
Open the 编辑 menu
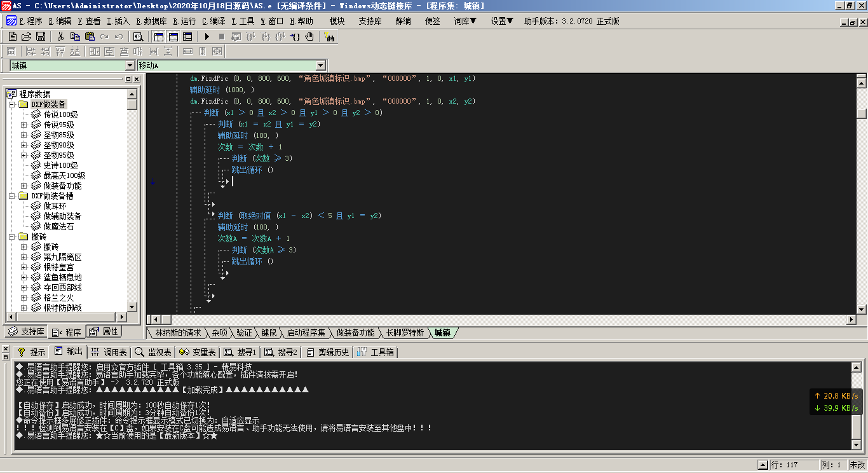coord(60,21)
